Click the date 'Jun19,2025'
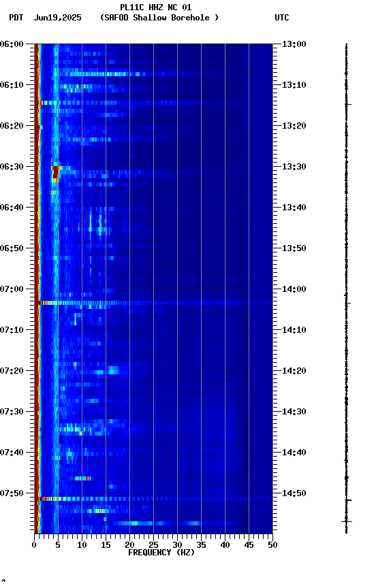Viewport: 376px width, 588px height. pyautogui.click(x=57, y=18)
